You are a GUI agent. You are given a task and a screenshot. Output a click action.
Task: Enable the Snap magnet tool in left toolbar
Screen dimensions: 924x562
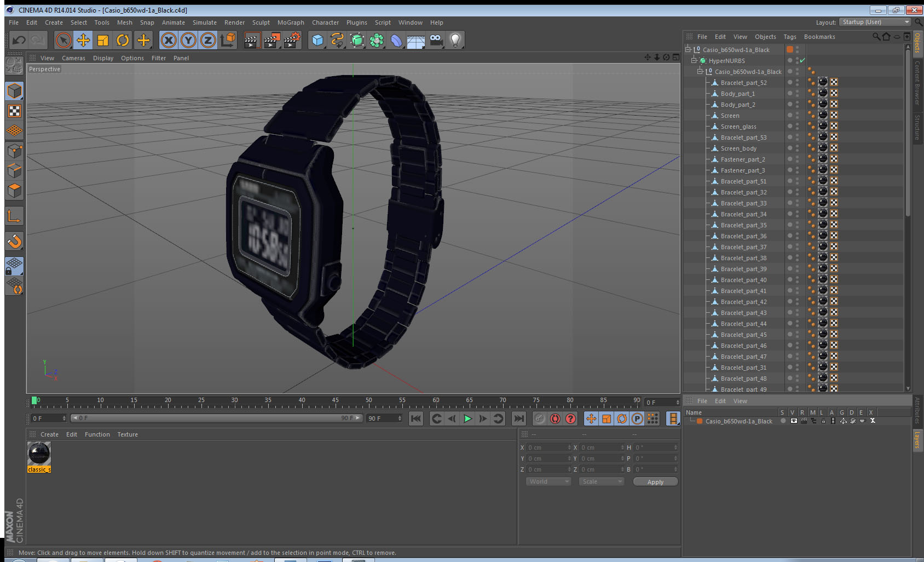(14, 241)
